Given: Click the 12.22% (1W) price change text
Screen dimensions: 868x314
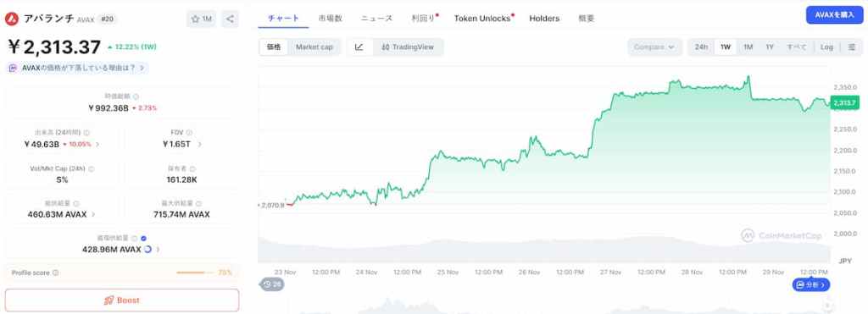Looking at the screenshot, I should (x=131, y=47).
